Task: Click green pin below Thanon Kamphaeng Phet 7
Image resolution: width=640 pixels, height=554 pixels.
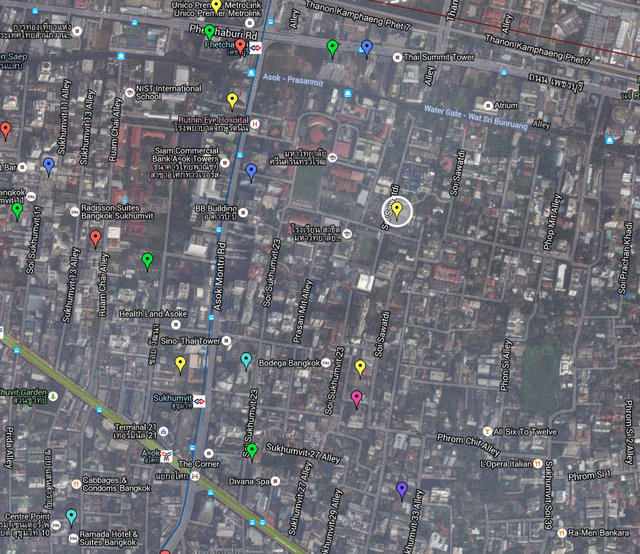Action: coord(333,49)
